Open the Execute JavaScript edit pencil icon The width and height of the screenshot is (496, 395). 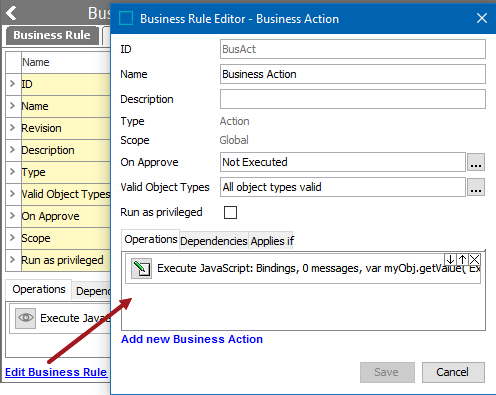pyautogui.click(x=141, y=268)
